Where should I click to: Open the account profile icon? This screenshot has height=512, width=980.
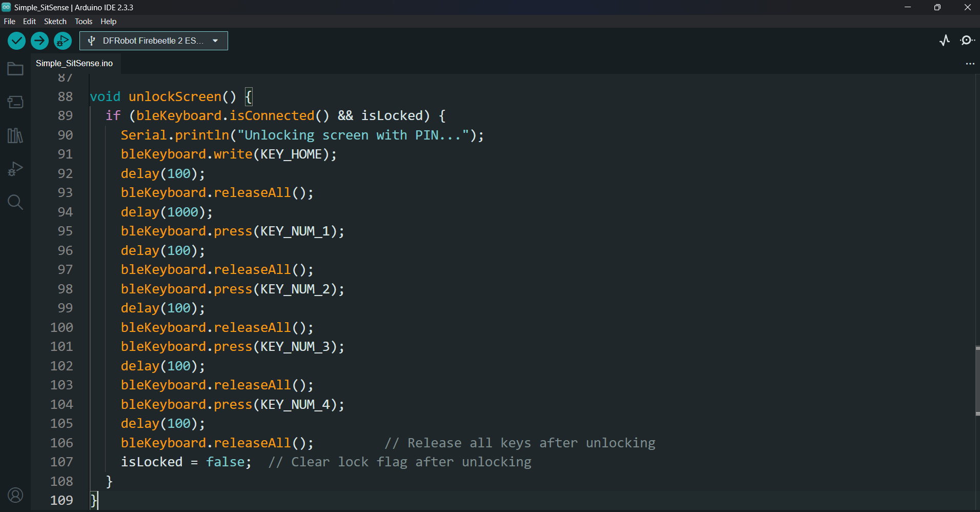15,495
